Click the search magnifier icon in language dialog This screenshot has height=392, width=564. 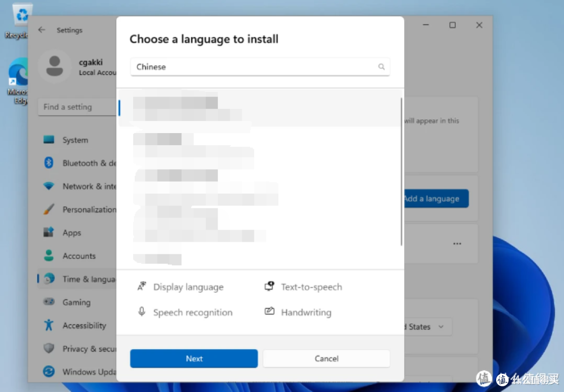(x=381, y=66)
